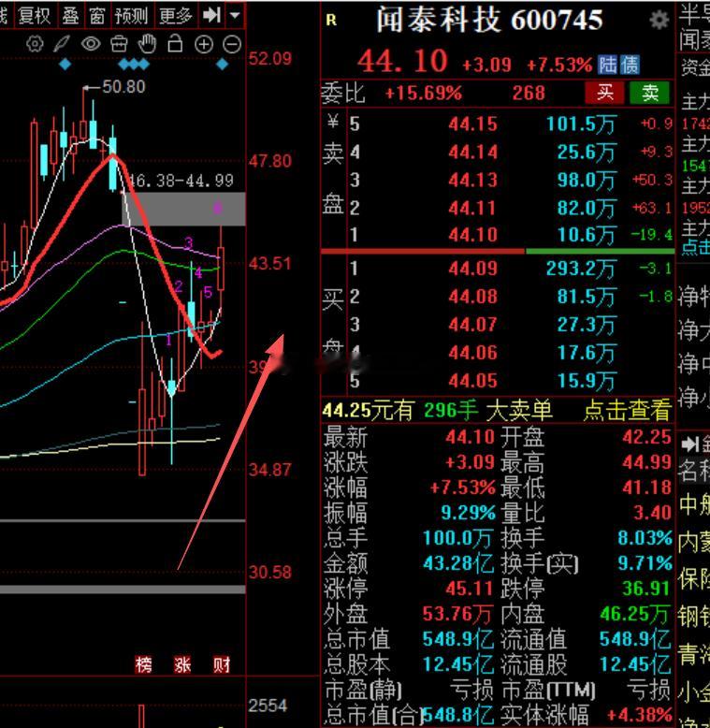The width and height of the screenshot is (710, 728).
Task: Select buy level 1 price 44.09
Action: tap(472, 269)
